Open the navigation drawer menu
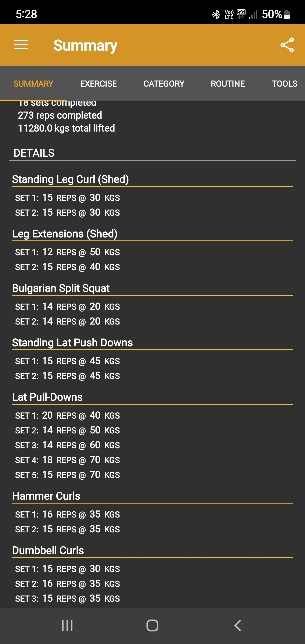The height and width of the screenshot is (644, 305). (21, 45)
